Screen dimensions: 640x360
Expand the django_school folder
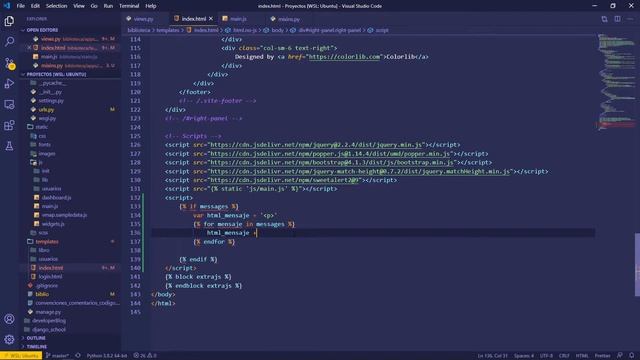click(49, 329)
